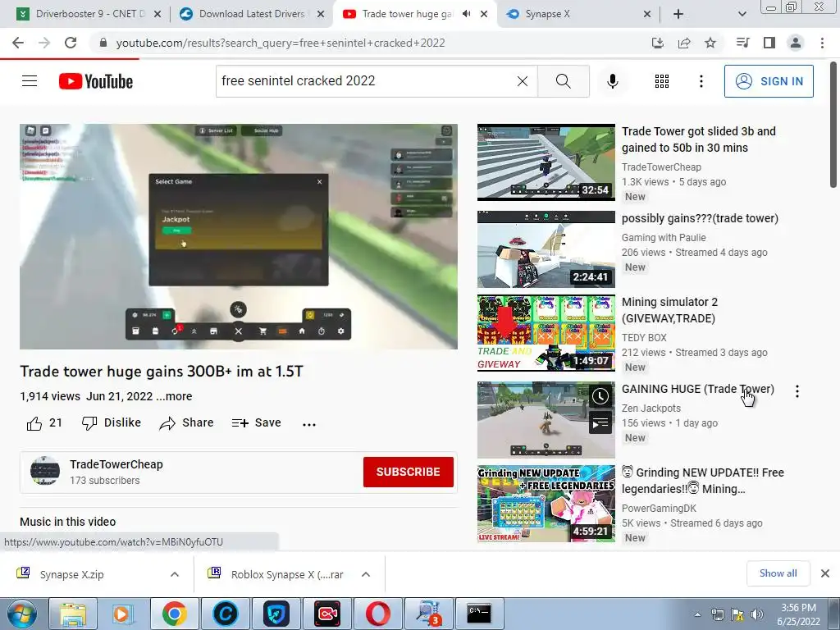Screen dimensions: 840x630
Task: Open Chrome three-dot menu
Action: click(822, 43)
